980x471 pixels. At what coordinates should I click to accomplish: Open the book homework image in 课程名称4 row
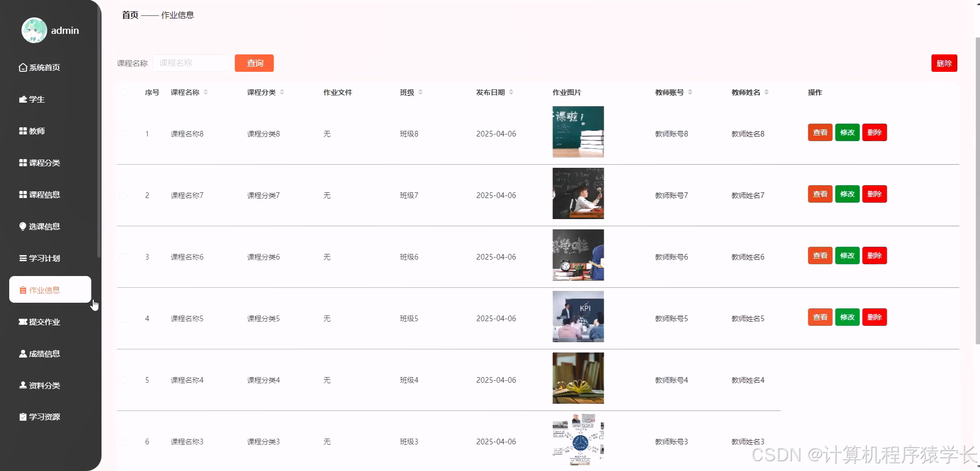pos(578,378)
